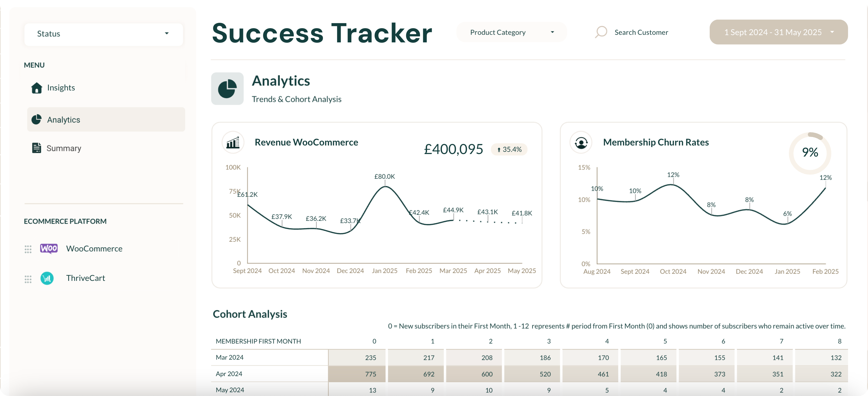The height and width of the screenshot is (396, 868).
Task: Click the search magnifier icon
Action: (x=601, y=32)
